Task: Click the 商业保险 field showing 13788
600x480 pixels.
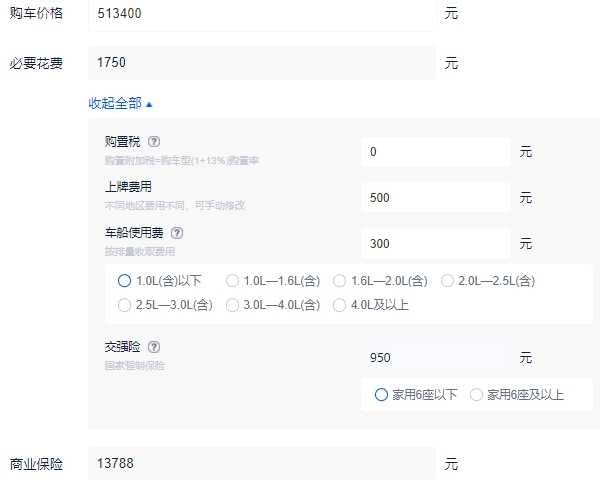Action: pos(262,464)
